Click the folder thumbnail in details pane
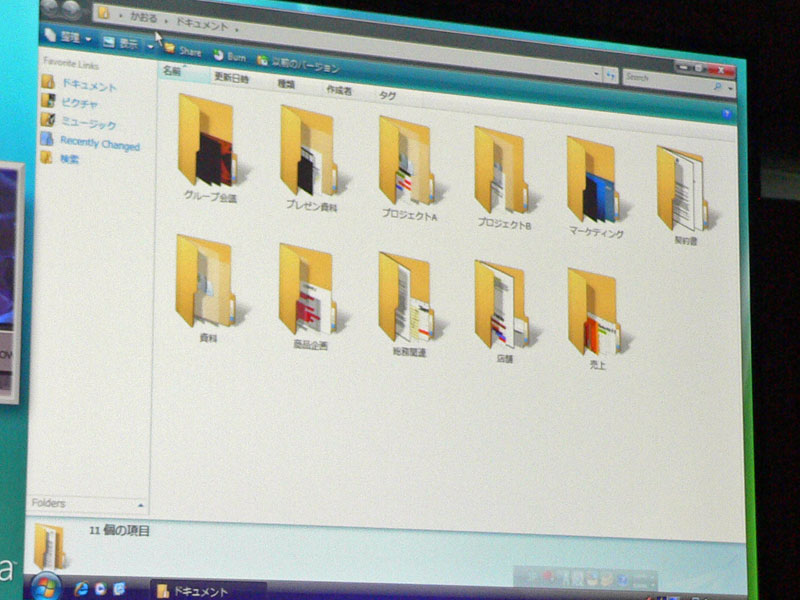Image resolution: width=800 pixels, height=600 pixels. 49,546
